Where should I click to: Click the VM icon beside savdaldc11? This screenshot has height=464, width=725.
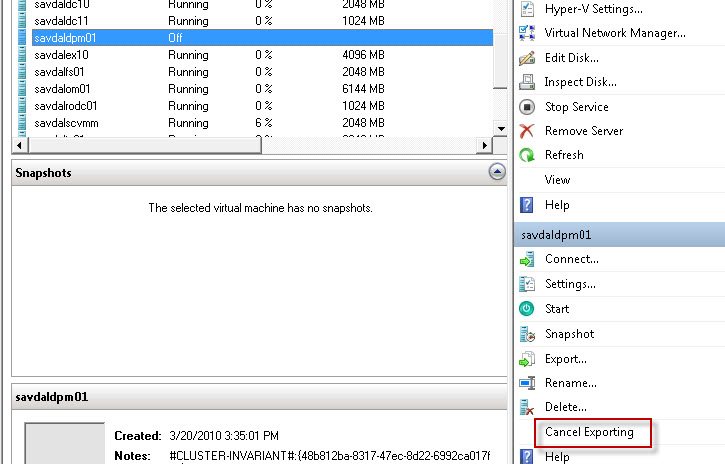pos(22,21)
